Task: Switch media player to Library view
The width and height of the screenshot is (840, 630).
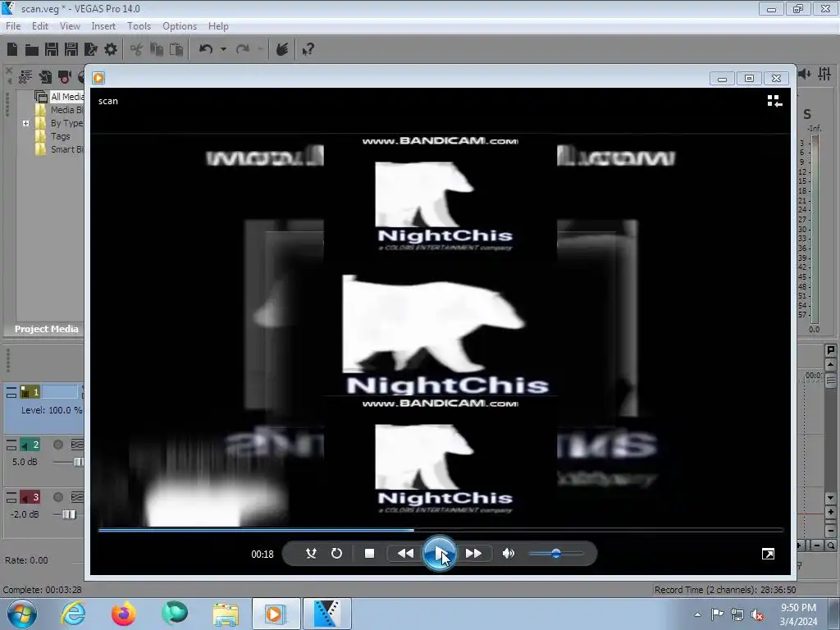Action: pos(774,101)
